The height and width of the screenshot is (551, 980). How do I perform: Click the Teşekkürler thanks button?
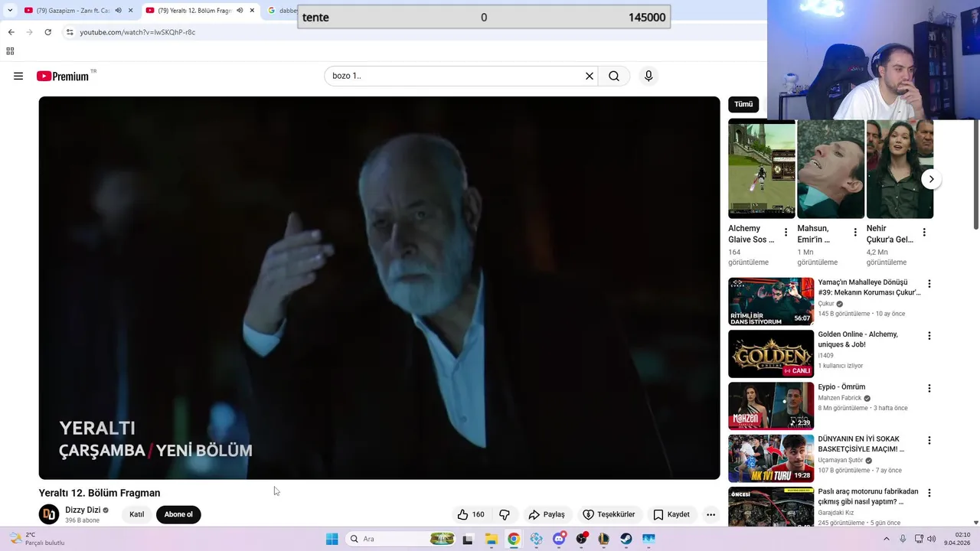[x=609, y=514]
